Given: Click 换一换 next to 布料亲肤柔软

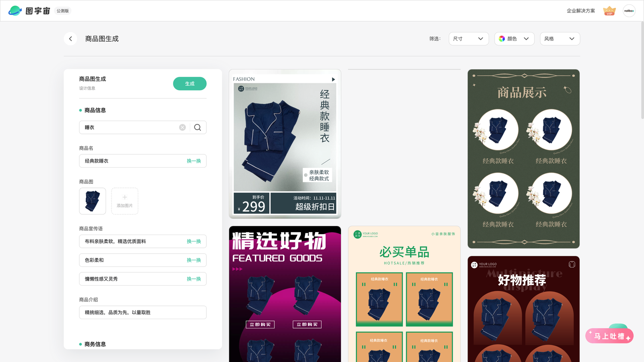Looking at the screenshot, I should 194,241.
